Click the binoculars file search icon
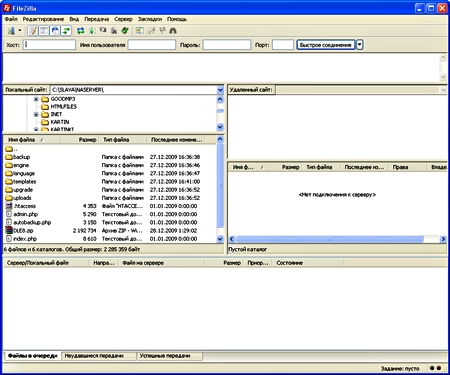The width and height of the screenshot is (450, 375). click(x=173, y=31)
